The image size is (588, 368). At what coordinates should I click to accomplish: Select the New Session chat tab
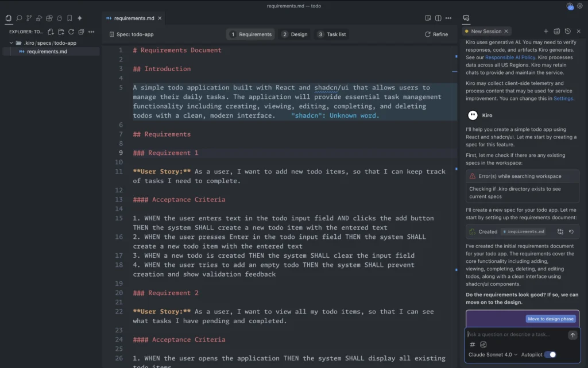486,32
